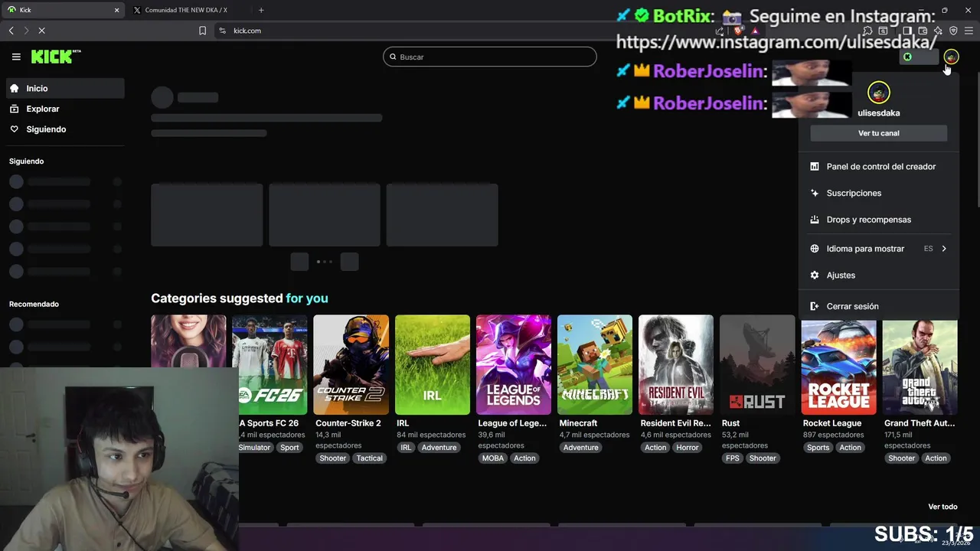Open a new browser tab
980x551 pixels.
261,10
